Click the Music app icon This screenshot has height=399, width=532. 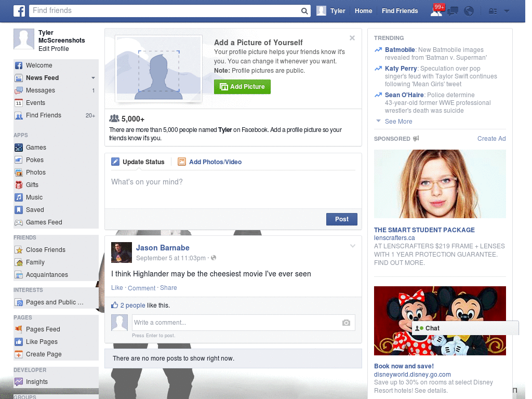(19, 197)
